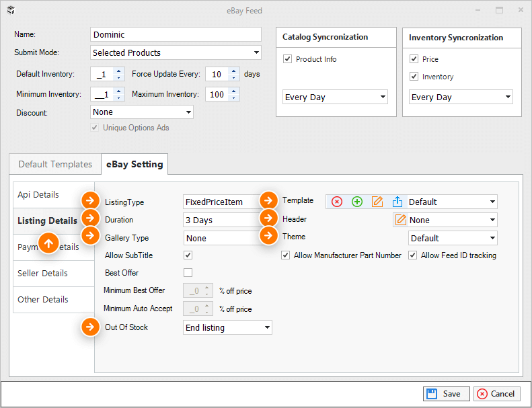Open the Out Of Stock dropdown

point(227,327)
